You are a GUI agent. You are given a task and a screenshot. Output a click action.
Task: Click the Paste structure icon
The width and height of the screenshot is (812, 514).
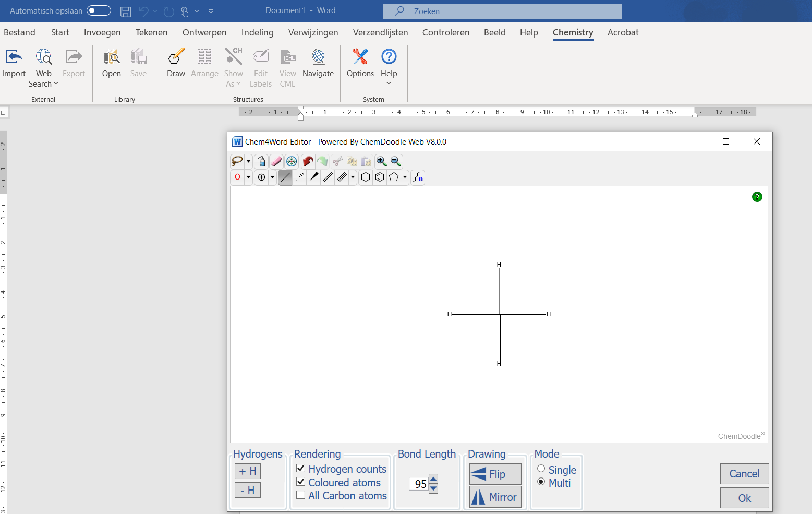pyautogui.click(x=366, y=161)
